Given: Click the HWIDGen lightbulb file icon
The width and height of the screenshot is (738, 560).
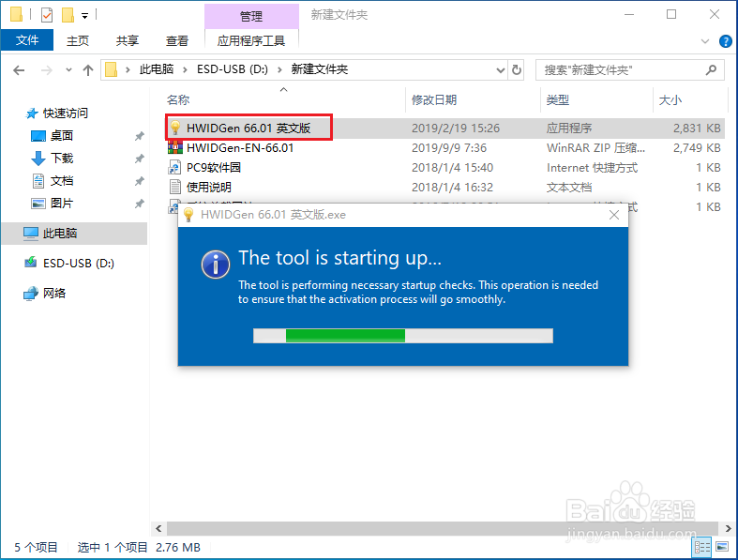Looking at the screenshot, I should click(x=175, y=128).
